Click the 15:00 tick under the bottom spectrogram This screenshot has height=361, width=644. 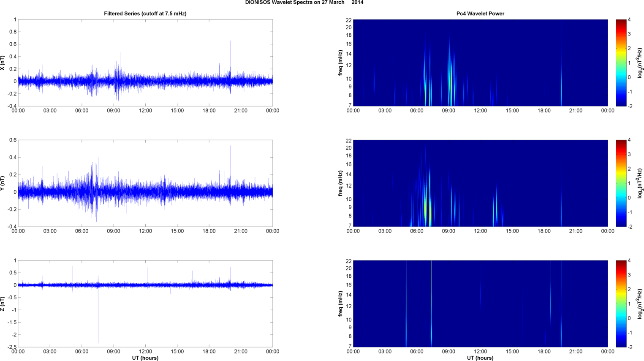pos(512,352)
